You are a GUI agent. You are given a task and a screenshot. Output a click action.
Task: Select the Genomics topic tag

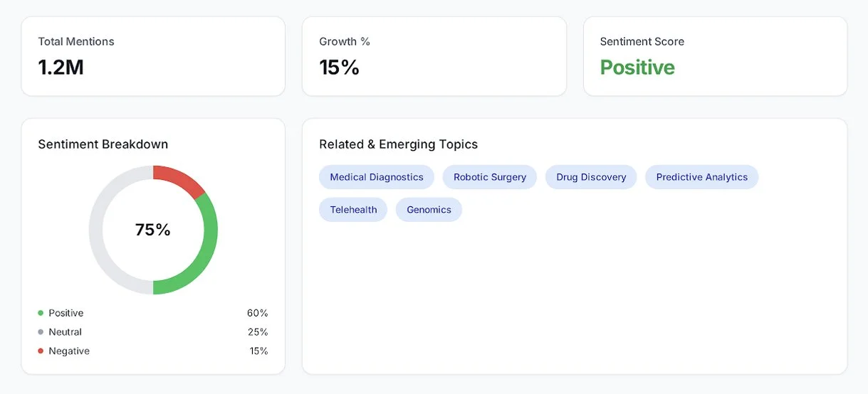(x=429, y=210)
